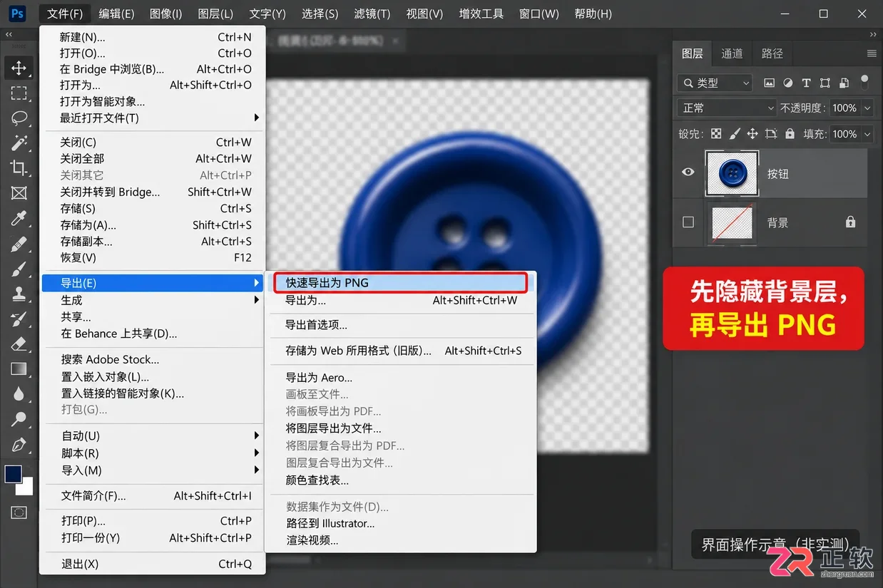Select the Eraser tool
This screenshot has height=588, width=883.
(x=19, y=344)
